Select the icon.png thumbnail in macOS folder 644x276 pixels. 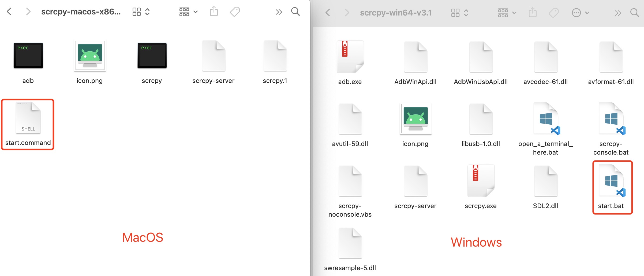pyautogui.click(x=90, y=56)
